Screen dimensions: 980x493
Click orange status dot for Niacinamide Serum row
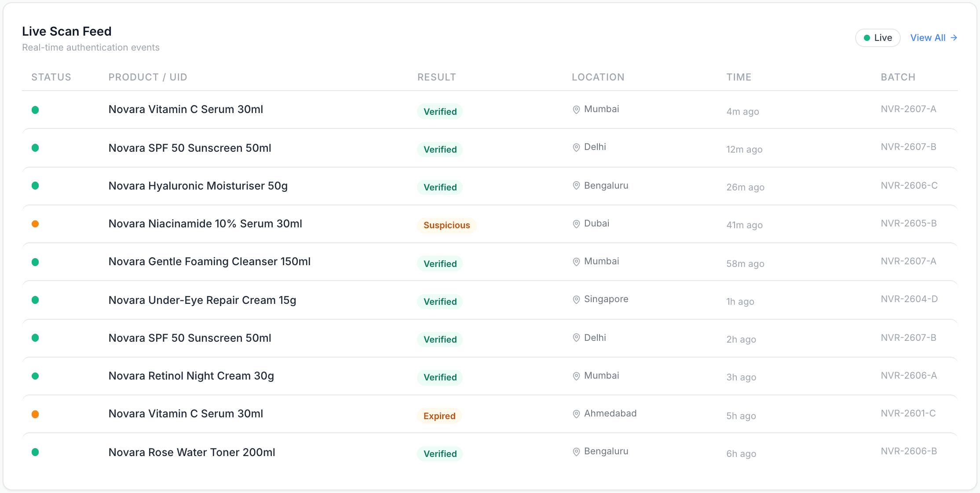click(x=35, y=224)
